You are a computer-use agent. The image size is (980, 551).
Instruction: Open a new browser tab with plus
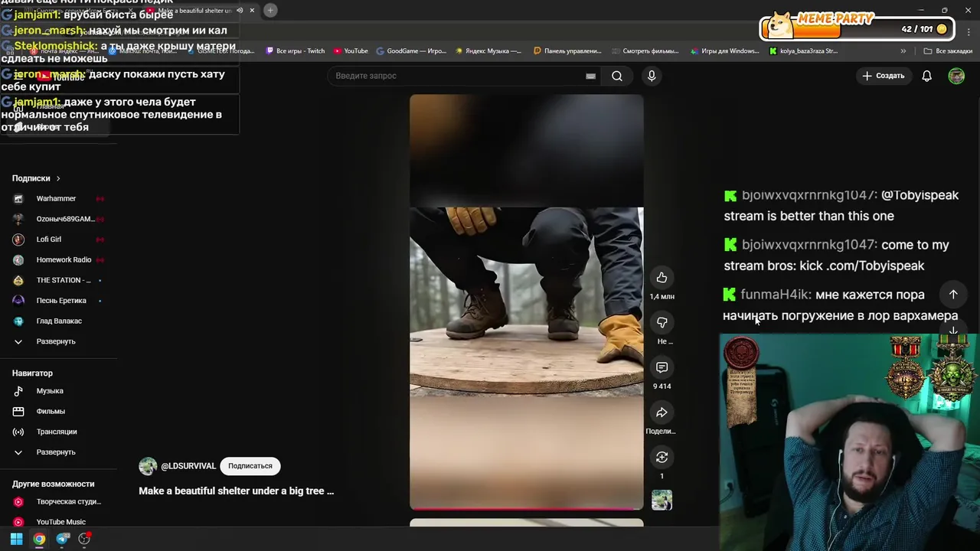pos(270,10)
